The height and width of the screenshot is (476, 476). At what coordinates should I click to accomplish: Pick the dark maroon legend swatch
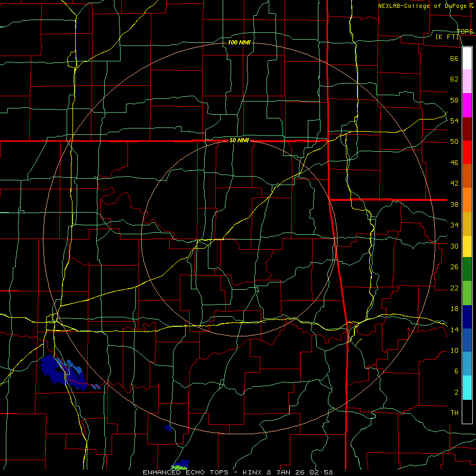tap(467, 129)
